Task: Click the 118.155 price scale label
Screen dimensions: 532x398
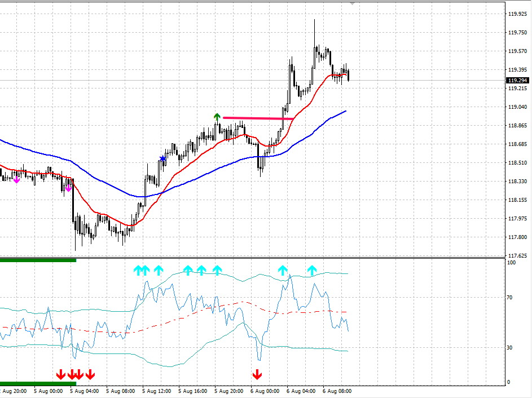Action: coord(517,200)
